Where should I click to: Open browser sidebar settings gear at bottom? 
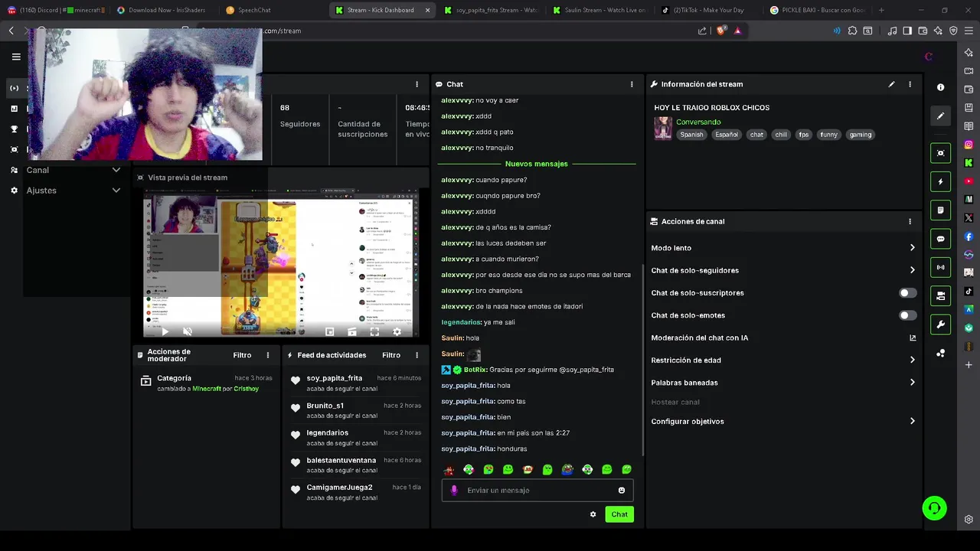(x=969, y=520)
